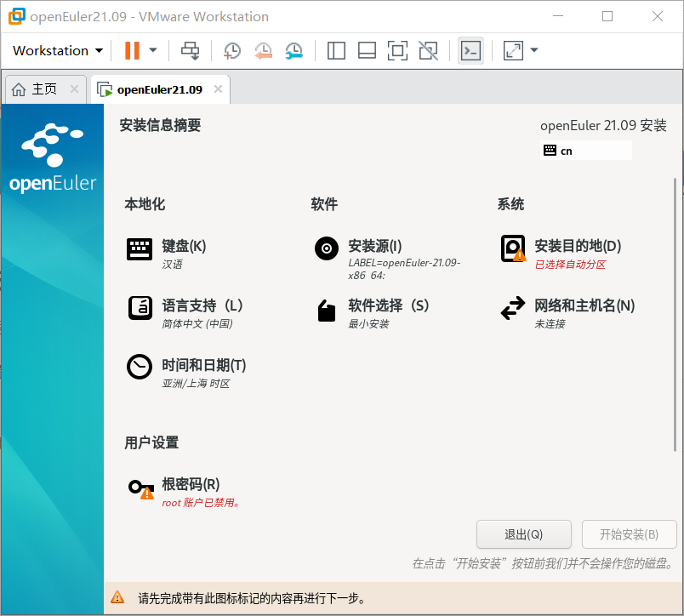
Task: Click the root 账户已禁用 status text
Action: (x=201, y=503)
